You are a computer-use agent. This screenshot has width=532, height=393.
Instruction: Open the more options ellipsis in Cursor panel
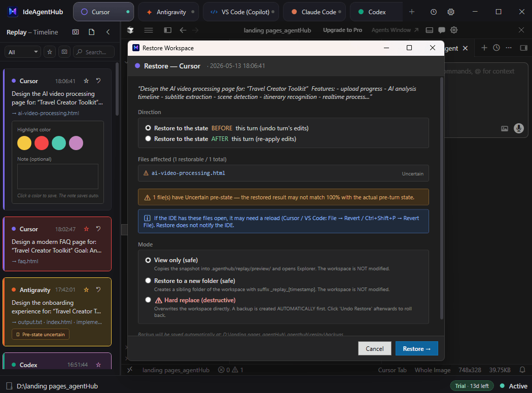(x=509, y=48)
